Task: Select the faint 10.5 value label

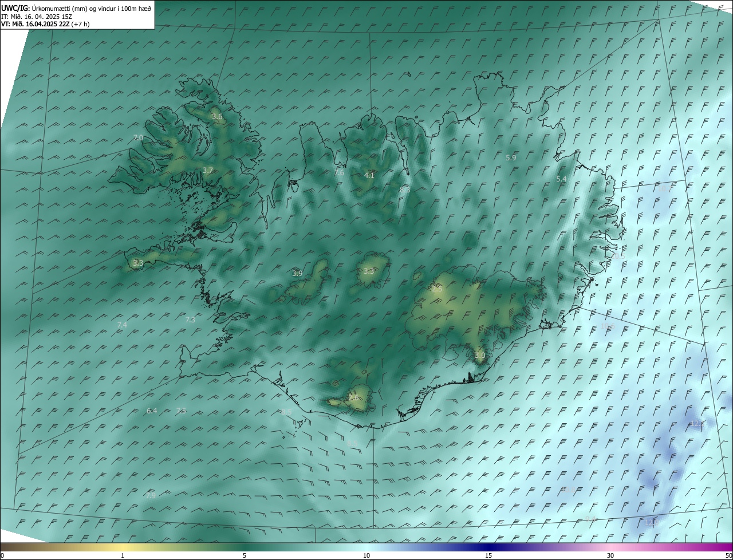Action: pyautogui.click(x=618, y=256)
